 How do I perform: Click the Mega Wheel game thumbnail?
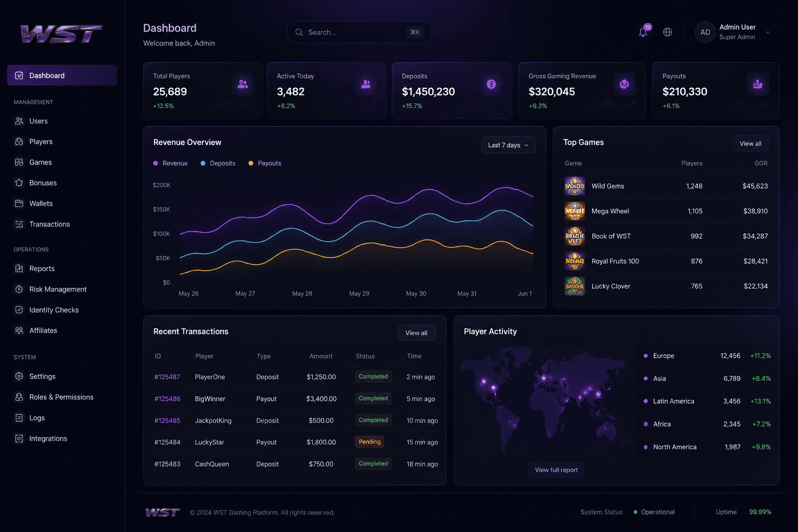click(x=575, y=211)
